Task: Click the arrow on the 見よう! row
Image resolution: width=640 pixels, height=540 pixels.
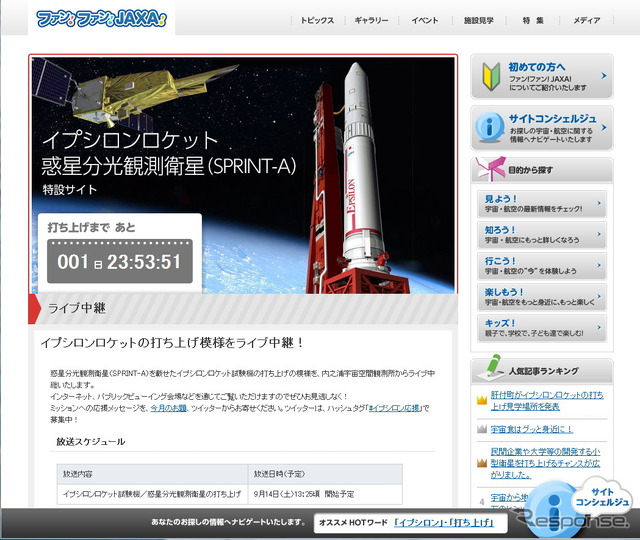Action: coord(599,203)
